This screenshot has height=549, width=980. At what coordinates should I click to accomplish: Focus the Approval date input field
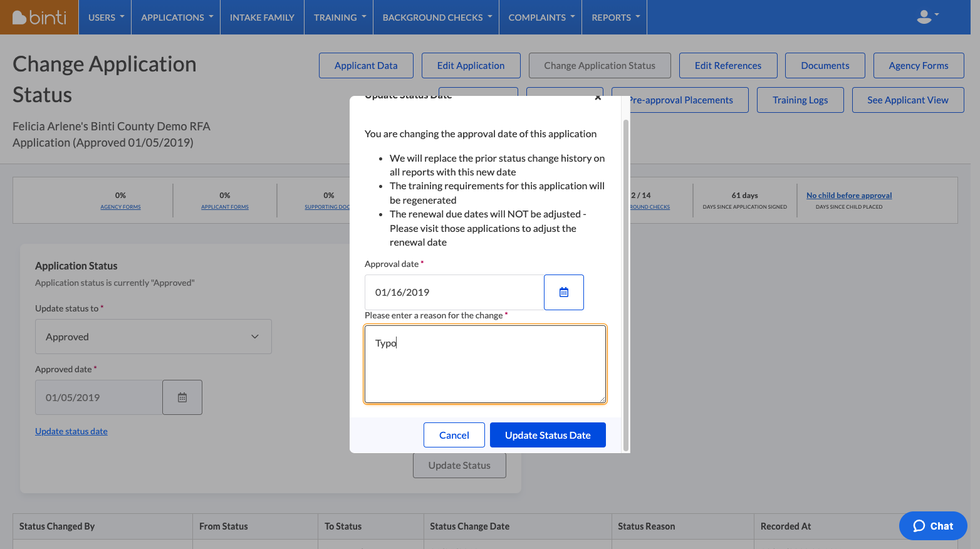click(x=454, y=292)
